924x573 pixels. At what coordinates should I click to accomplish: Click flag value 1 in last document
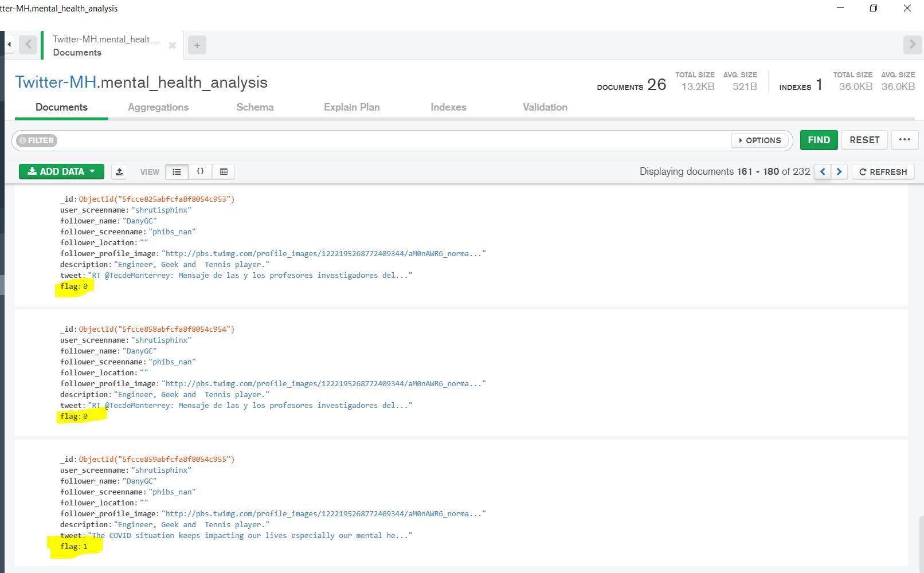[85, 546]
